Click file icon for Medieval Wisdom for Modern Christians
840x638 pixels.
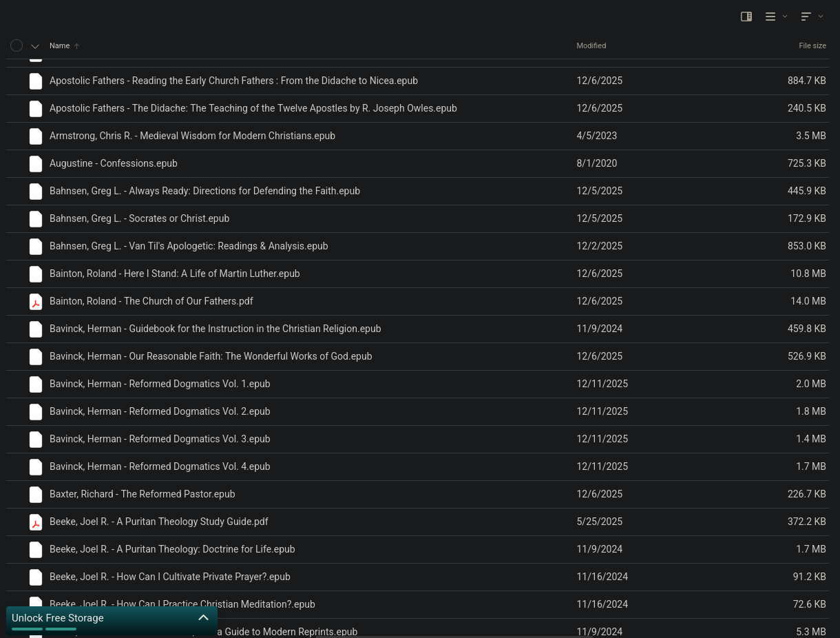[36, 136]
